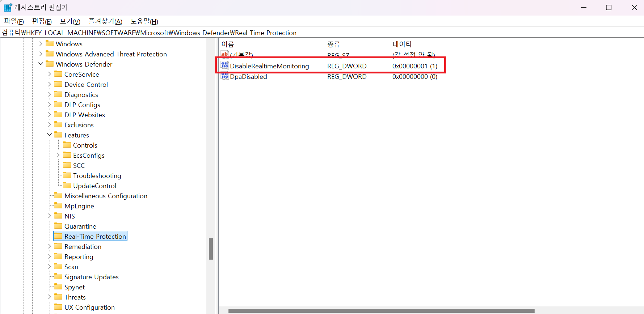Screen dimensions: 644x314
Task: Open the 편집(E) menu
Action: pyautogui.click(x=42, y=21)
